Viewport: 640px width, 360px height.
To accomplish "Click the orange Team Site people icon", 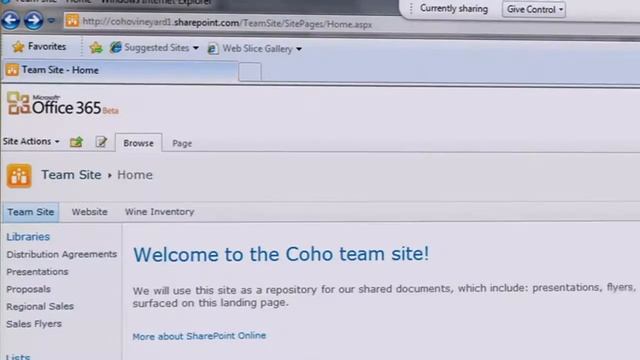I will 19,176.
